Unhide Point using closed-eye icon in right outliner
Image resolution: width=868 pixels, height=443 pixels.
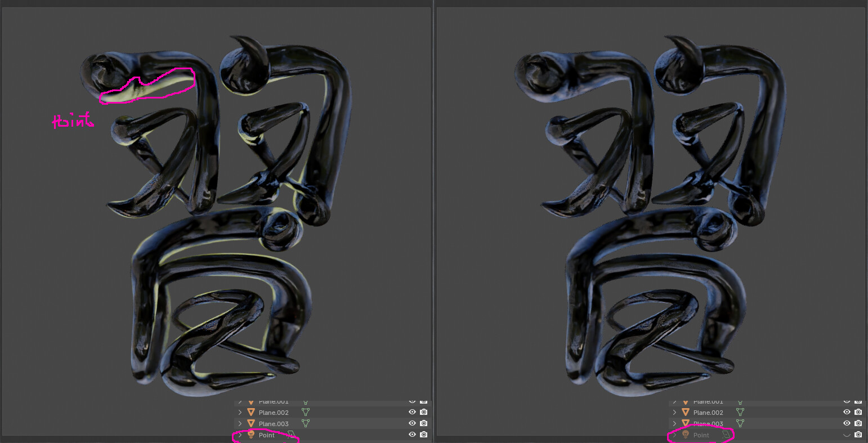[847, 435]
